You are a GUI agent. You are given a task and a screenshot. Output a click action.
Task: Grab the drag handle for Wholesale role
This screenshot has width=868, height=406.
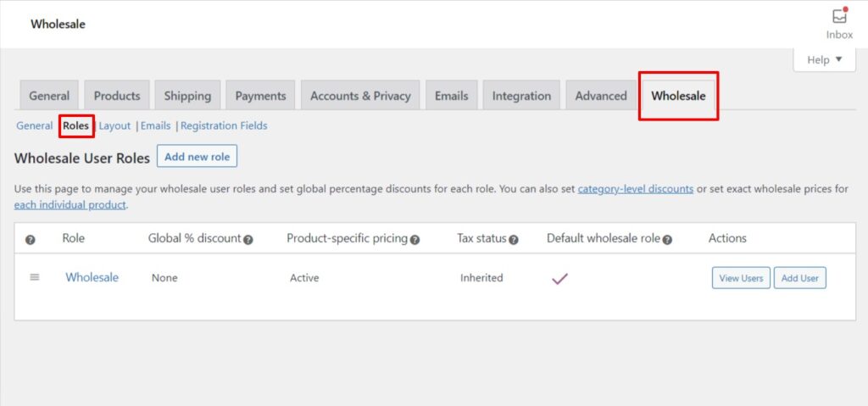pyautogui.click(x=35, y=277)
